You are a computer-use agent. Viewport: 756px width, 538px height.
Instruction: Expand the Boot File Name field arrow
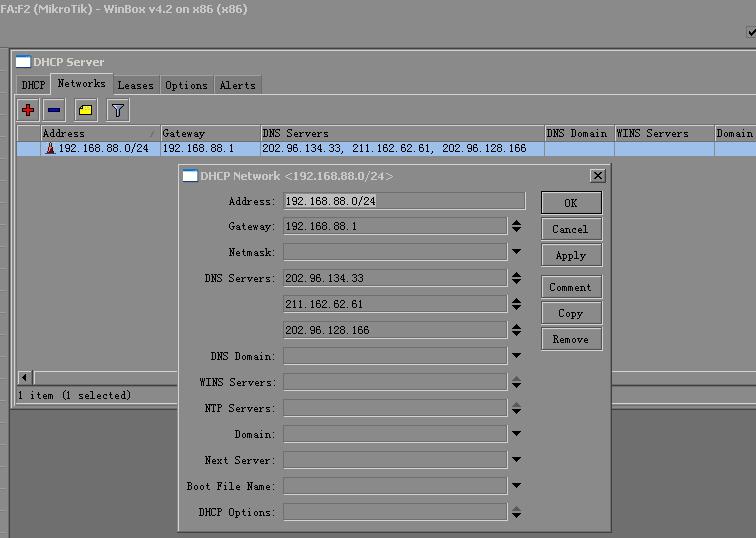(x=516, y=486)
